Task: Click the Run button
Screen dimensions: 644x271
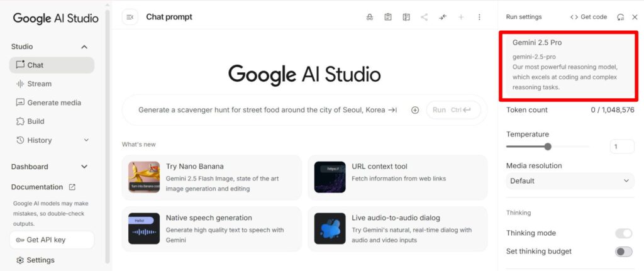Action: 453,110
